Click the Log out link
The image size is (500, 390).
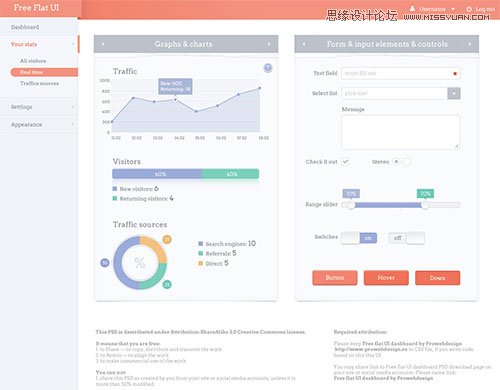click(x=485, y=9)
